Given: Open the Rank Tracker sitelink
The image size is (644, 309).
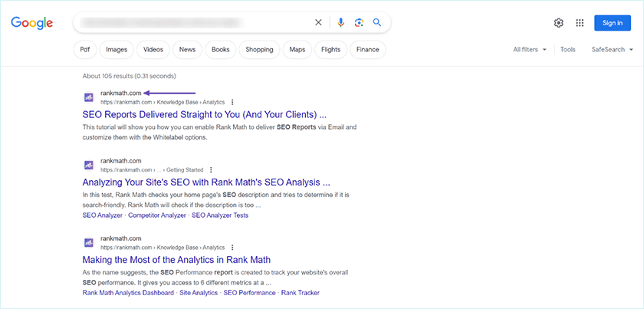Looking at the screenshot, I should [x=301, y=293].
